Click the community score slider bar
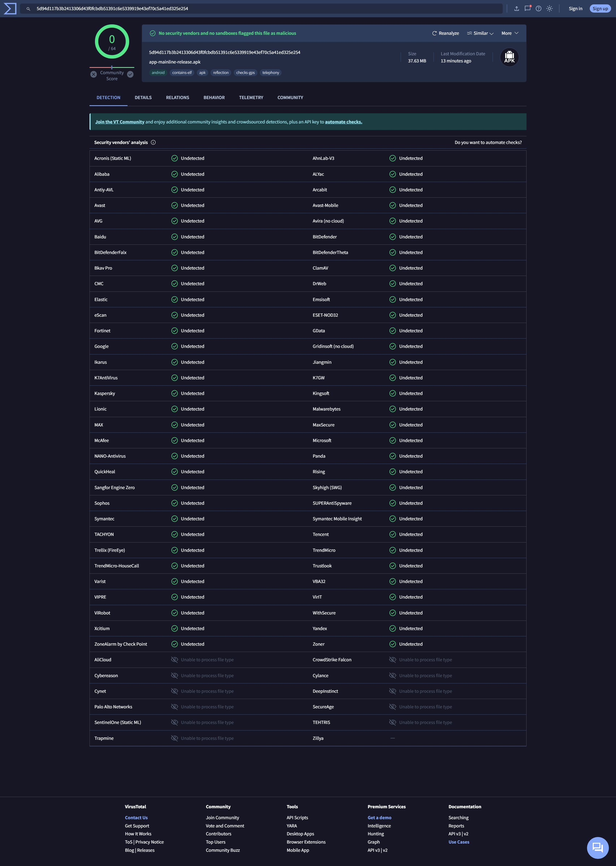Viewport: 616px width, 866px height. [x=112, y=67]
